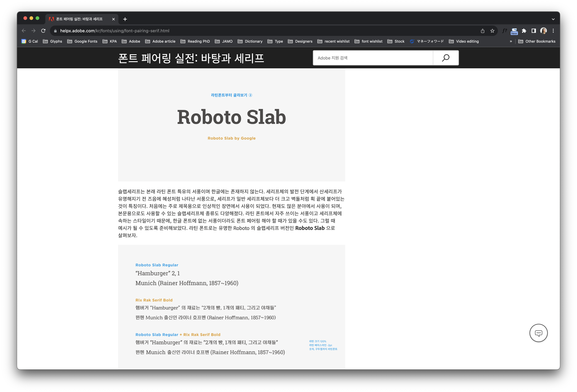Viewport: 577px width, 392px height.
Task: Bookmark this page with the star icon
Action: point(492,31)
